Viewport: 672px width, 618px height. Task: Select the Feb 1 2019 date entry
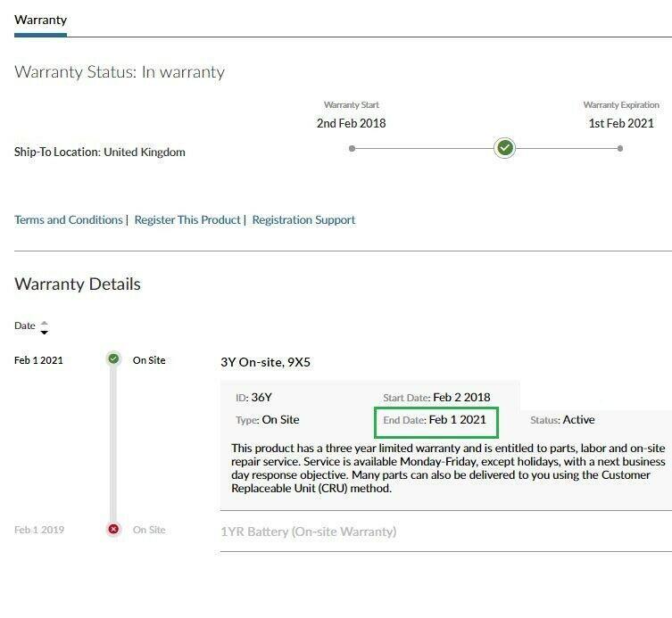38,530
